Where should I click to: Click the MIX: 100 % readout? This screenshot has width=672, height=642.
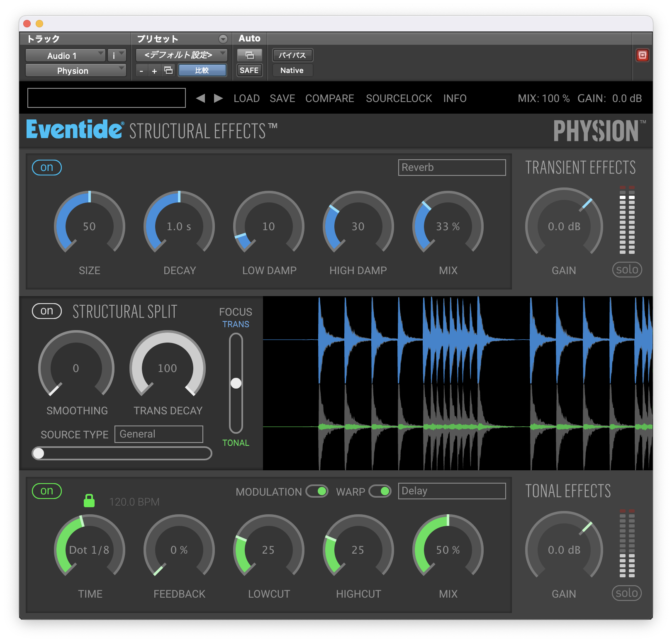click(x=544, y=98)
